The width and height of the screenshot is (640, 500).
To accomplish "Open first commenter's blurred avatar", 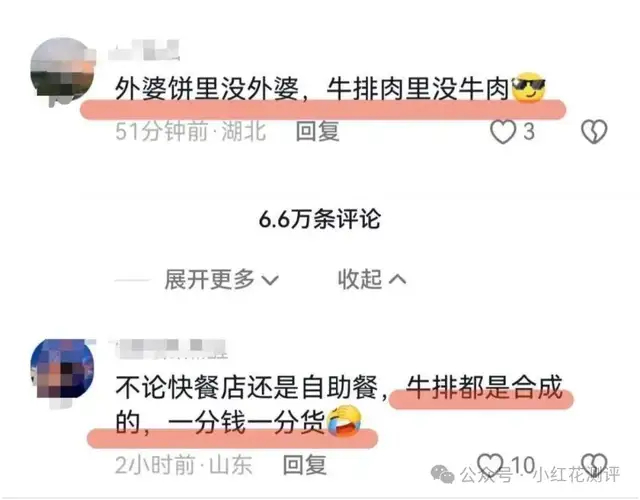I will (62, 71).
